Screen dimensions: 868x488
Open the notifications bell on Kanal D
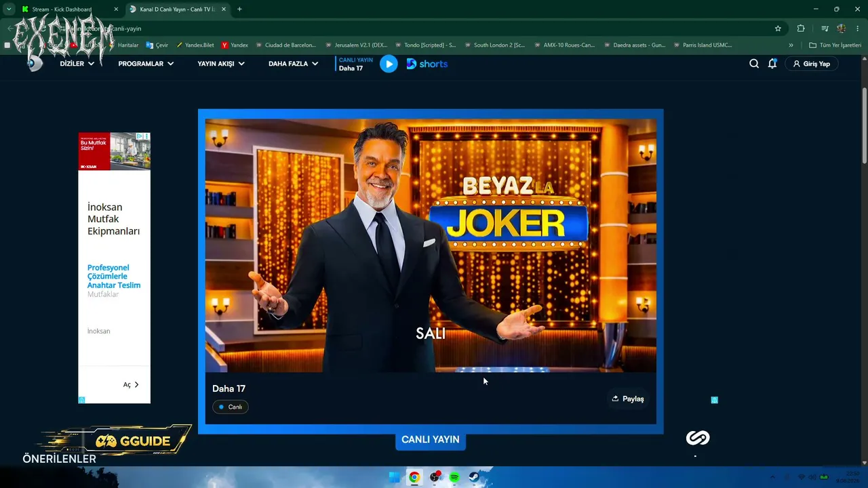tap(772, 64)
